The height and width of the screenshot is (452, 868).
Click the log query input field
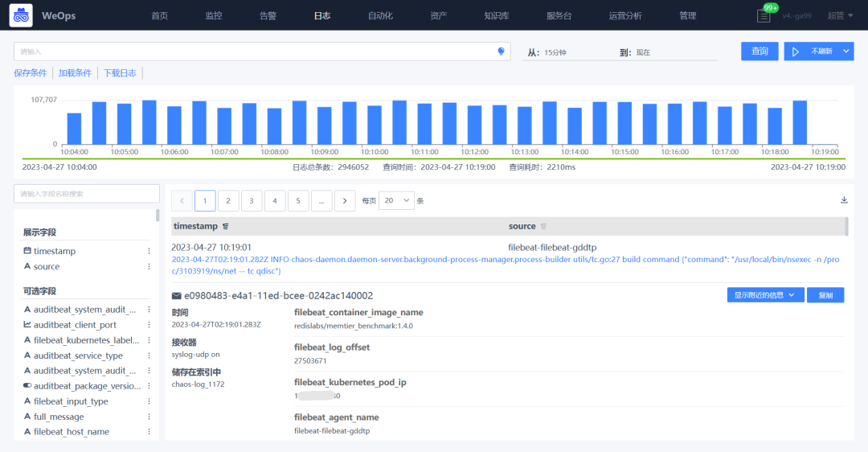pyautogui.click(x=262, y=51)
